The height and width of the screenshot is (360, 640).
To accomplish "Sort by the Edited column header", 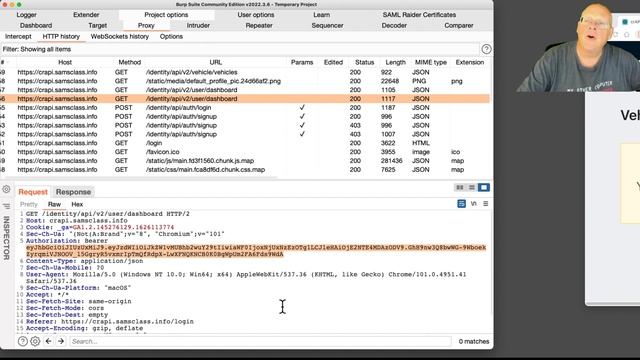I will pyautogui.click(x=333, y=62).
